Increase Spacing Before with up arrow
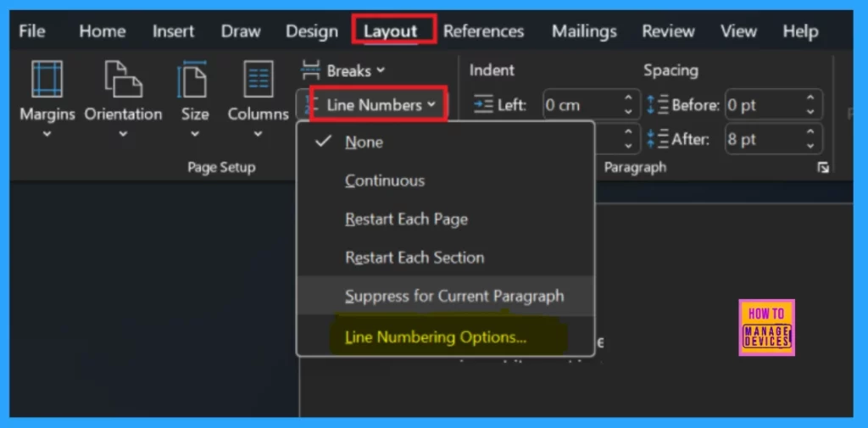This screenshot has height=428, width=868. pos(810,98)
